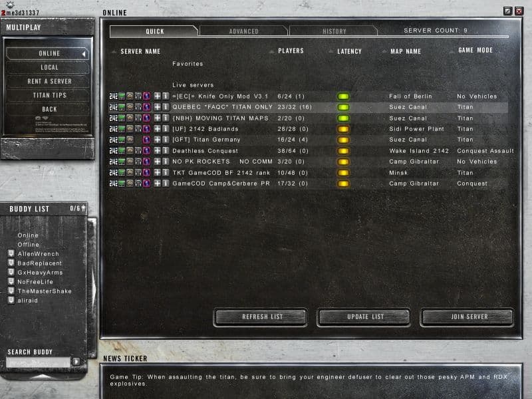This screenshot has height=399, width=532.
Task: Click the Offline group in Buddy List
Action: (x=29, y=244)
